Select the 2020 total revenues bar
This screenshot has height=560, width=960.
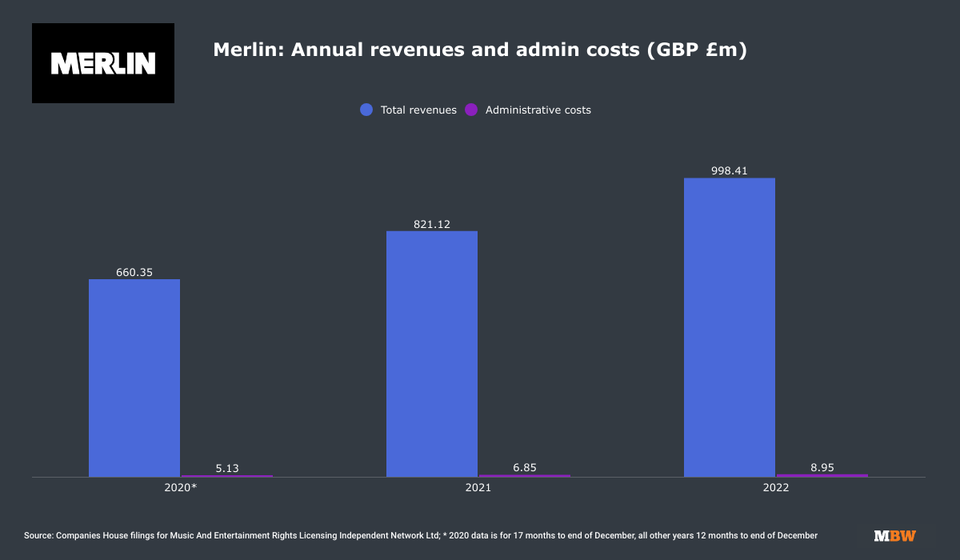pyautogui.click(x=134, y=378)
